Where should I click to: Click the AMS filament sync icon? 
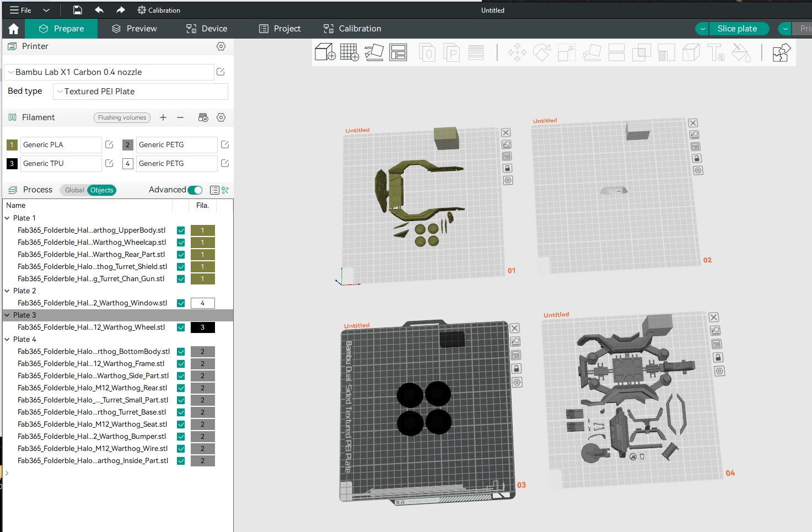[203, 117]
